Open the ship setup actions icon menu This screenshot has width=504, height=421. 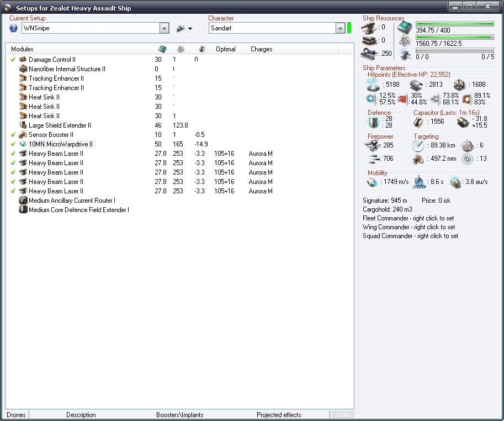(x=181, y=29)
